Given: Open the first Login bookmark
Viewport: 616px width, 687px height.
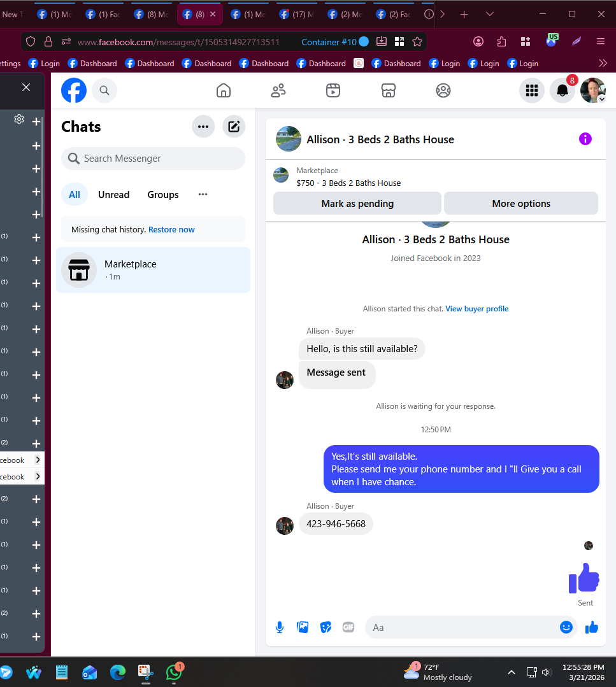Looking at the screenshot, I should click(x=44, y=63).
